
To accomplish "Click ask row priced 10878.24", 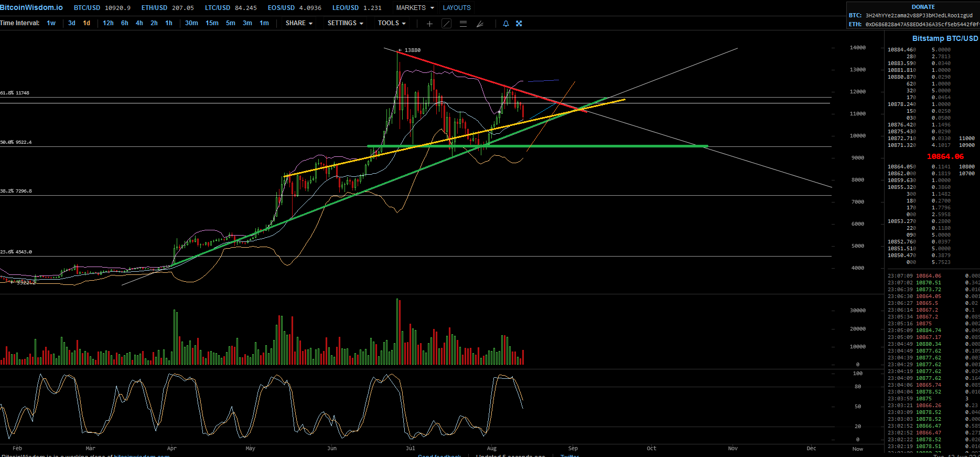I will (902, 104).
